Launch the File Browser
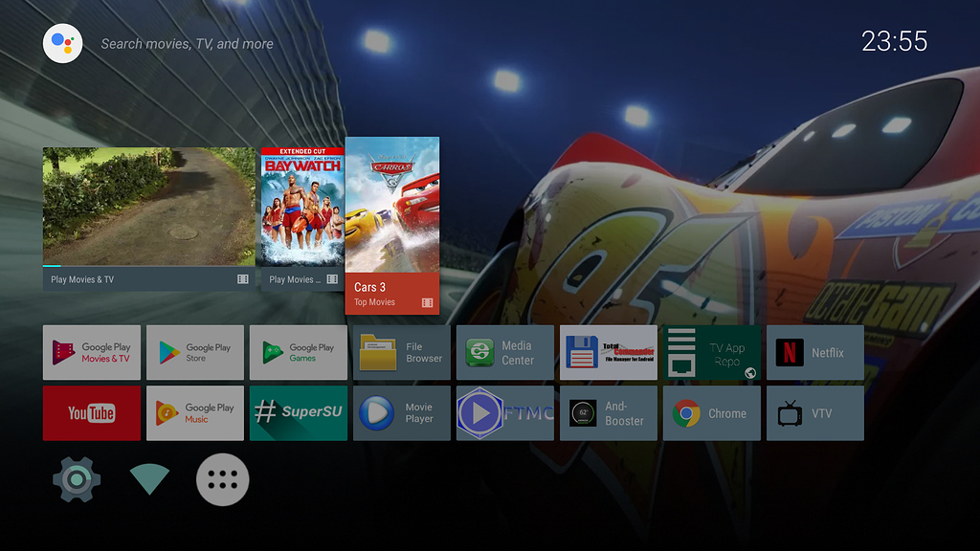 401,352
